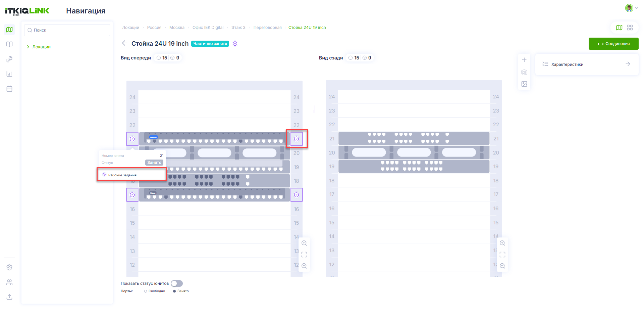The image size is (644, 309).
Task: Open the Москва breadcrumb link
Action: tap(177, 28)
